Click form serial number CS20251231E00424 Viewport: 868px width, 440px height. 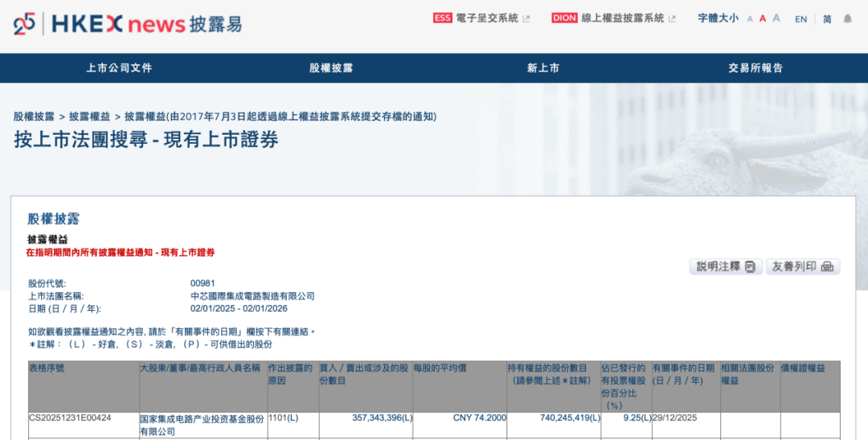pyautogui.click(x=70, y=418)
